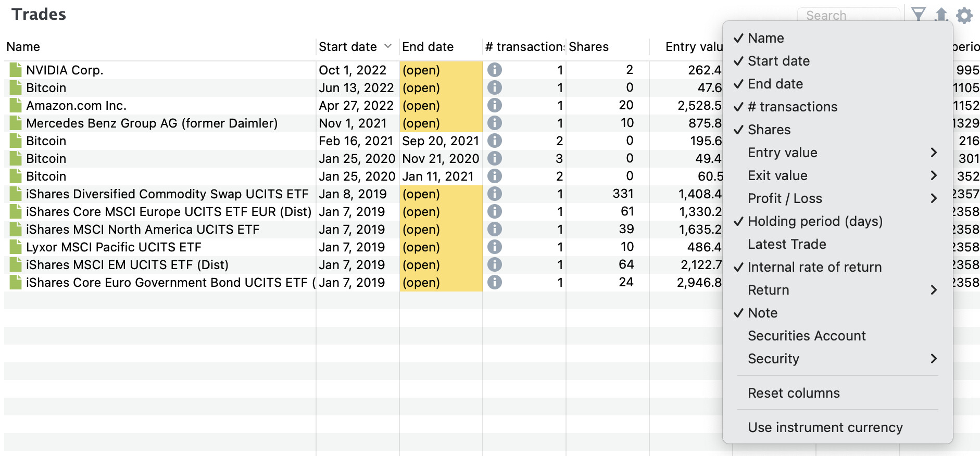
Task: Click the Sep 20, 2021 end date cell
Action: point(441,141)
